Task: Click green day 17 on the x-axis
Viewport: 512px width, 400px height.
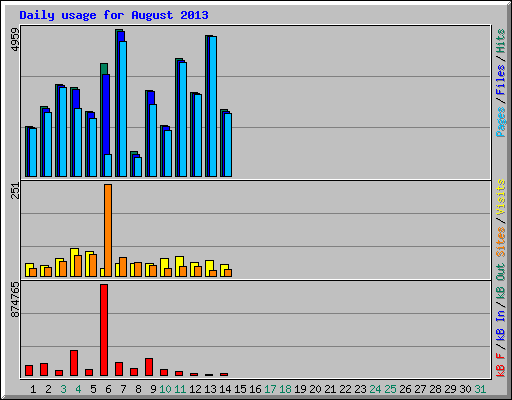Action: [x=270, y=389]
